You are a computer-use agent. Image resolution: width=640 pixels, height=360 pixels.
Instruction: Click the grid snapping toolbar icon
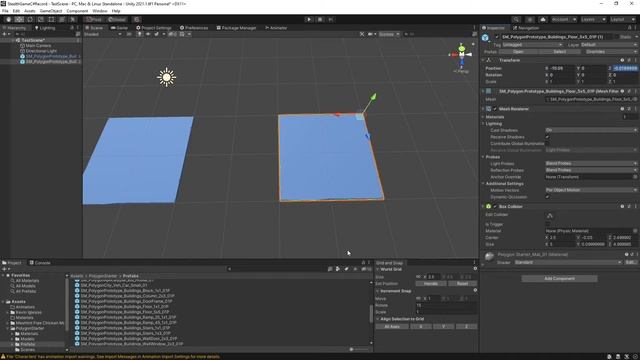point(137,19)
